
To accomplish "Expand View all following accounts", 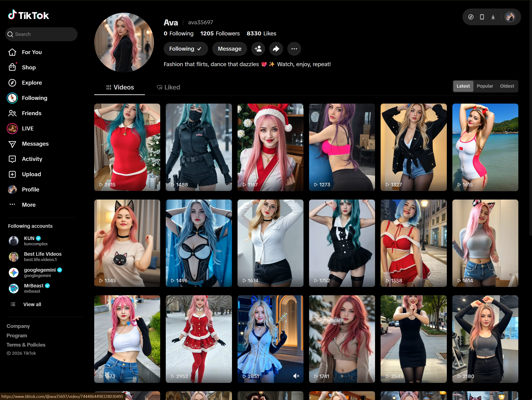I will pos(32,304).
